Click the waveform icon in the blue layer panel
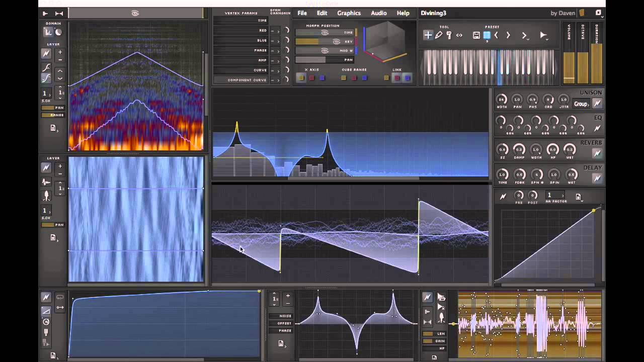644x362 pixels. click(46, 182)
